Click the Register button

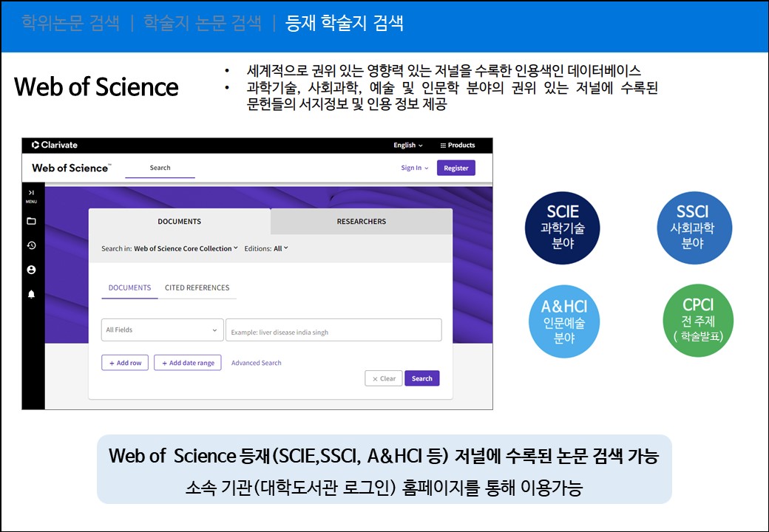click(456, 168)
